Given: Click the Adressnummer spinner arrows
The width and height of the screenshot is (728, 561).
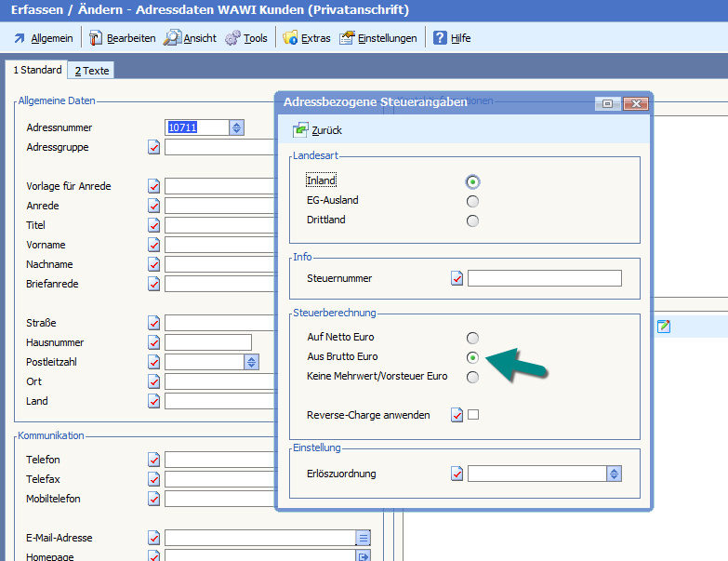Looking at the screenshot, I should [x=236, y=128].
